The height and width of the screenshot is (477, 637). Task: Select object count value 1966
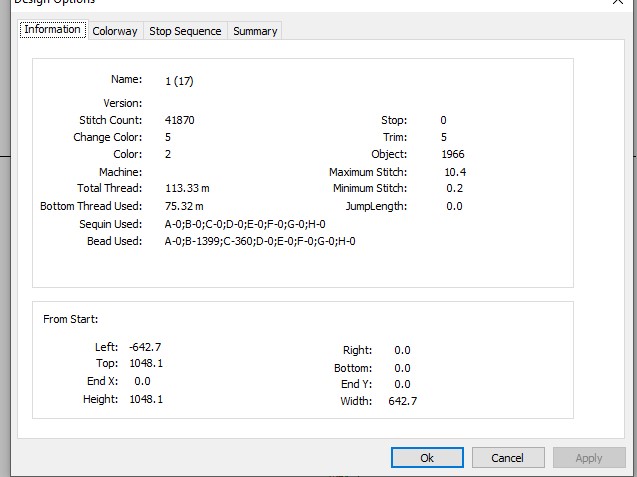(x=453, y=154)
